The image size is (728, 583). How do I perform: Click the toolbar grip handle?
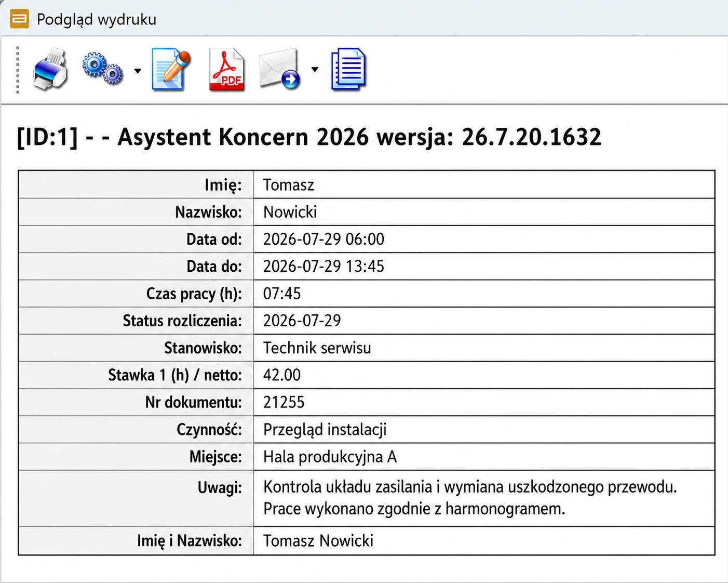tap(18, 70)
